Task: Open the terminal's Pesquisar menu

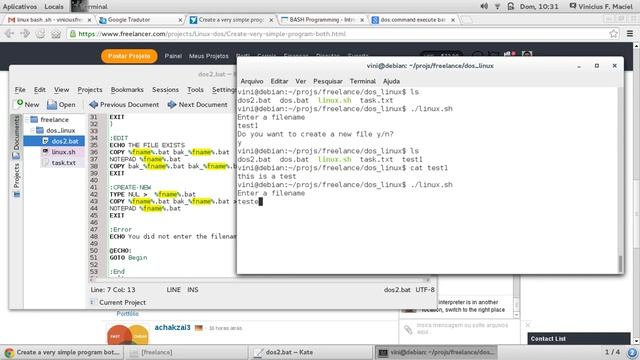Action: tap(328, 81)
